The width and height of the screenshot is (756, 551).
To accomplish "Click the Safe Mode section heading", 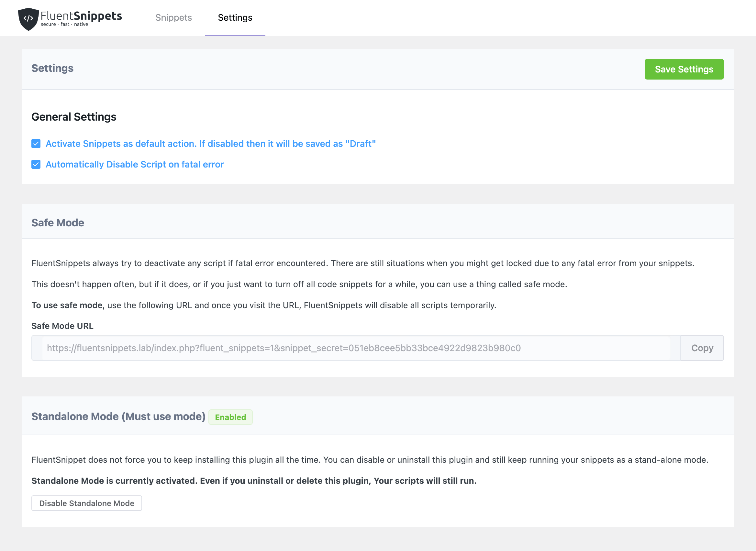I will point(58,222).
